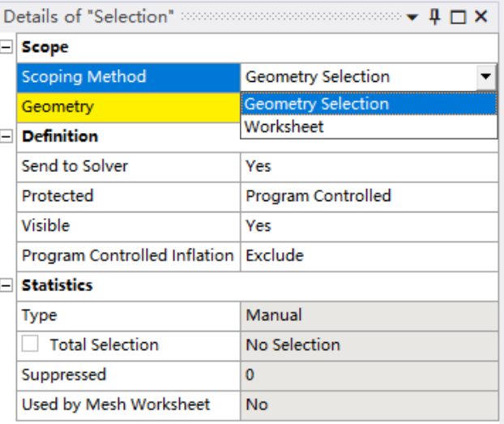Close the Details of Selection panel
Screen dimensions: 504x424
(481, 17)
